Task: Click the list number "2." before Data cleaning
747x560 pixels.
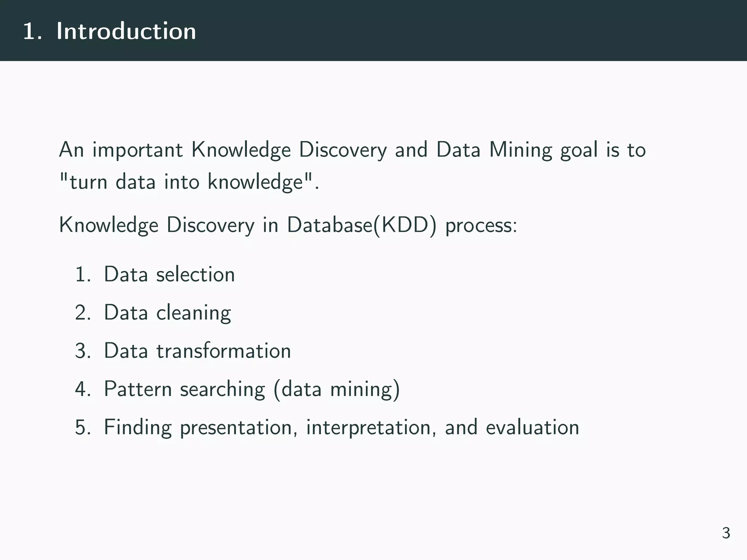Action: click(x=83, y=313)
